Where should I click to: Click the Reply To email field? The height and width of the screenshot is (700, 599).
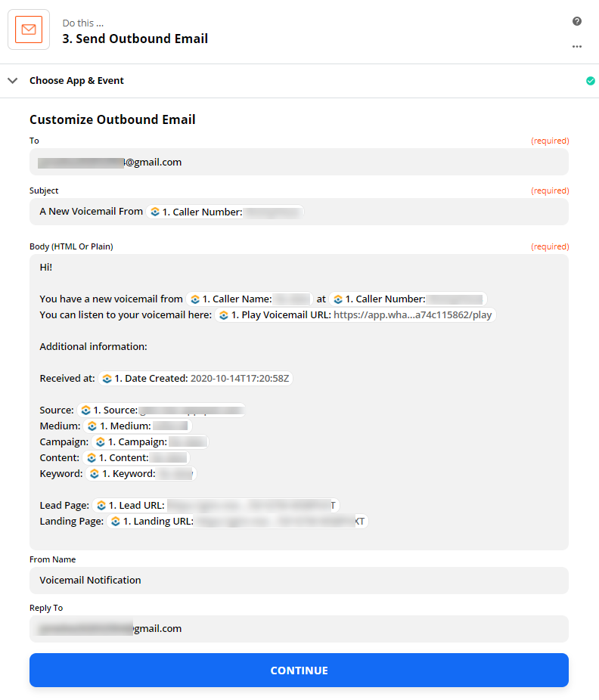coord(299,629)
